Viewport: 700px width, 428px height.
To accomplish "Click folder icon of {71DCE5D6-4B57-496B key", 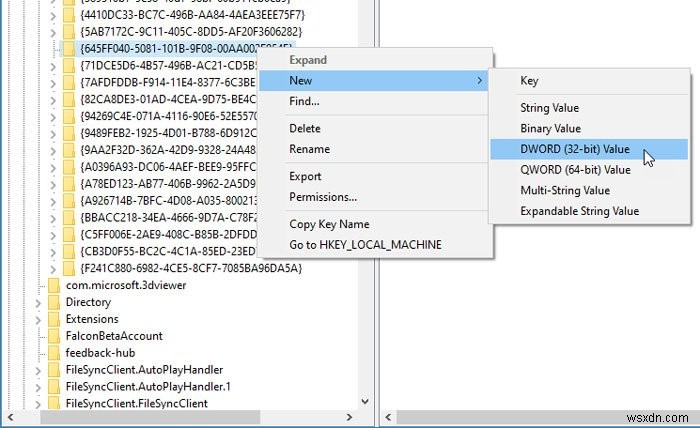I will click(69, 66).
